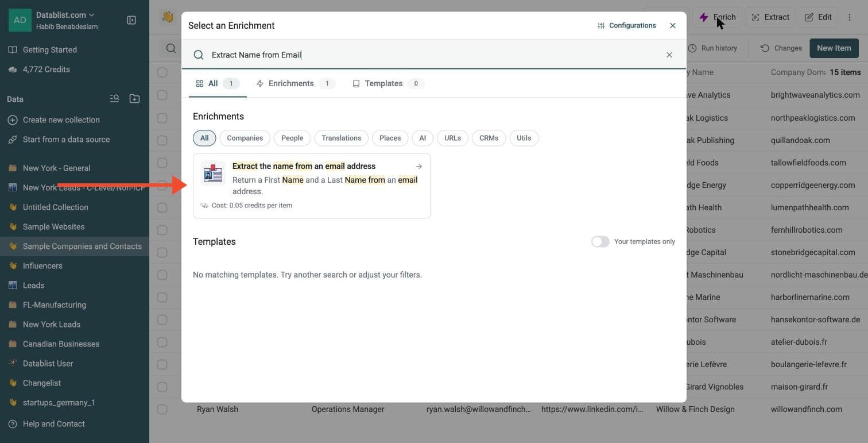Close the Select an Enrichment dialog
The width and height of the screenshot is (868, 443).
(673, 25)
